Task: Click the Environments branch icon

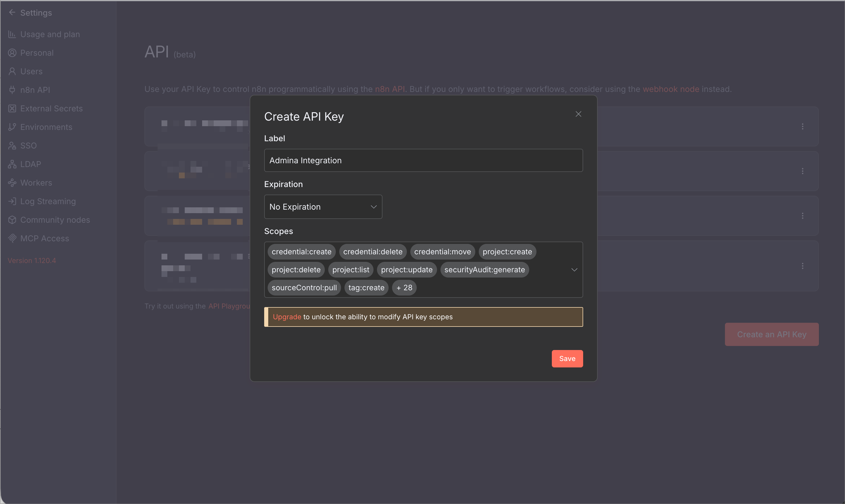Action: pyautogui.click(x=12, y=127)
